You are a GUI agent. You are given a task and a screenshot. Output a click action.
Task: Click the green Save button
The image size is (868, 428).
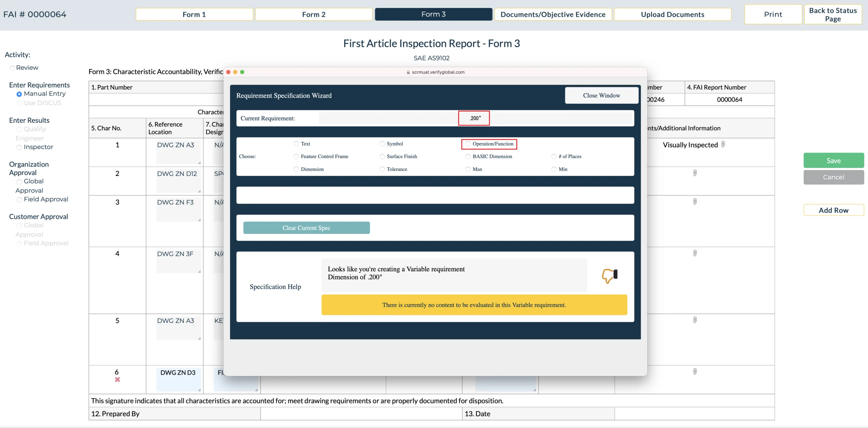(x=834, y=160)
